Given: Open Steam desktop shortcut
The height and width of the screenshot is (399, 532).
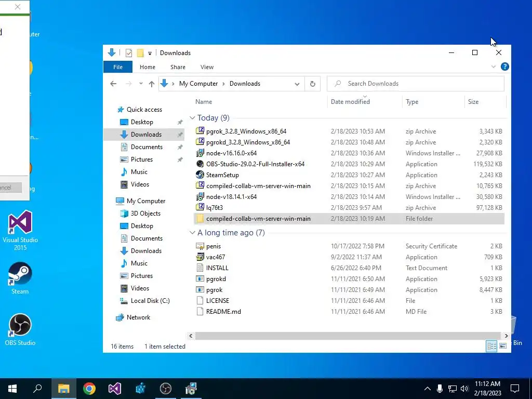Looking at the screenshot, I should (x=20, y=278).
